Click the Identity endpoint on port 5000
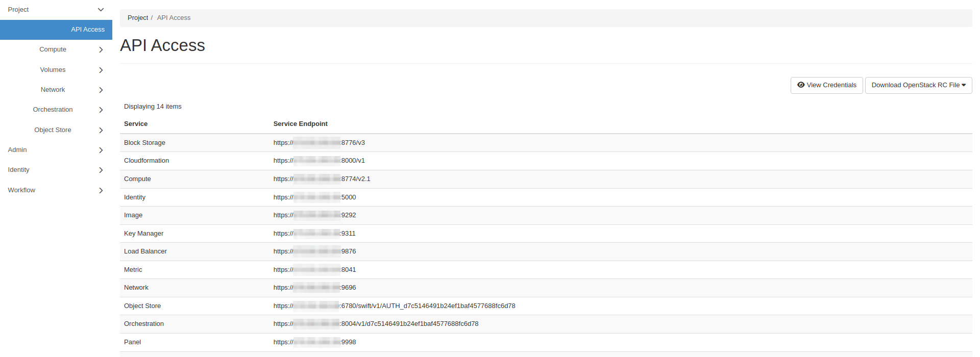Screen dimensions: 980x357 click(314, 197)
